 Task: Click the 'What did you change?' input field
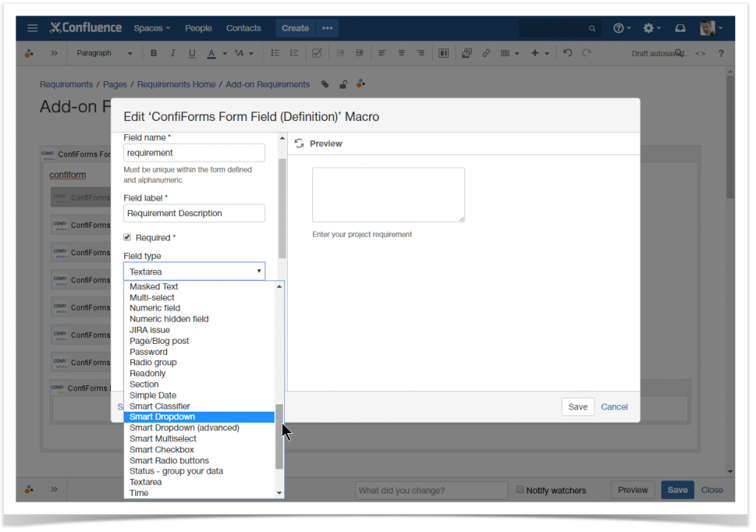pos(430,490)
